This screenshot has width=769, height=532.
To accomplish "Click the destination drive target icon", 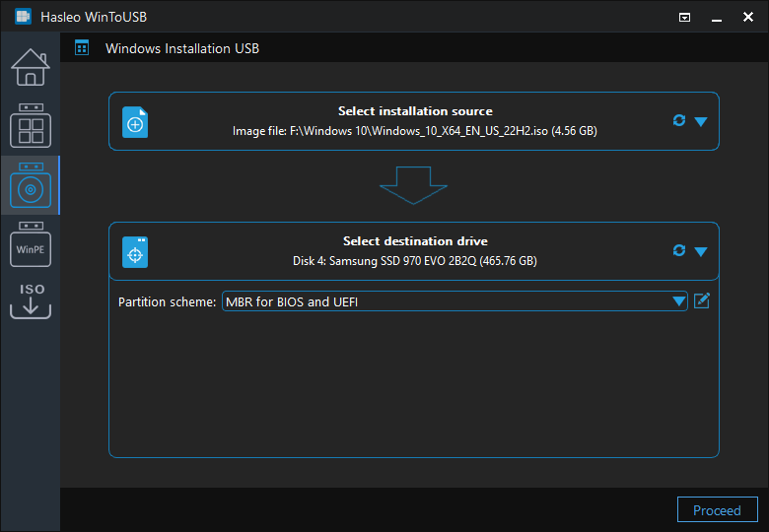I will coord(135,252).
